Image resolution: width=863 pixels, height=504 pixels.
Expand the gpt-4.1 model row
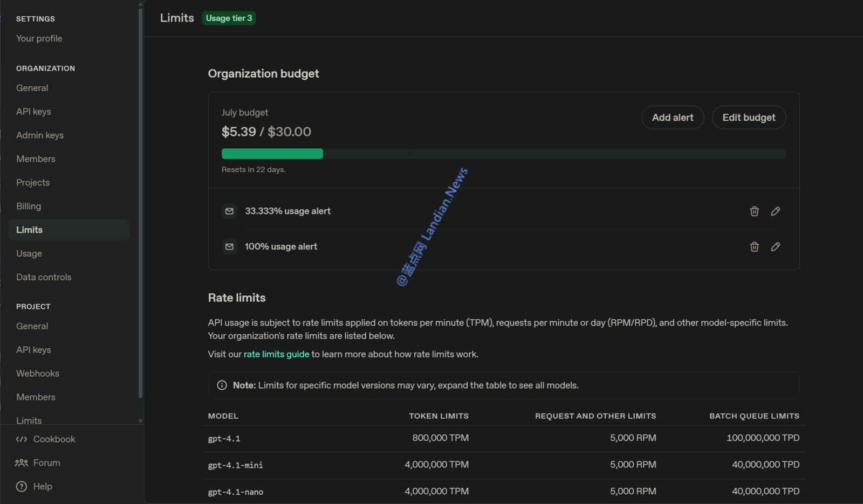click(224, 439)
